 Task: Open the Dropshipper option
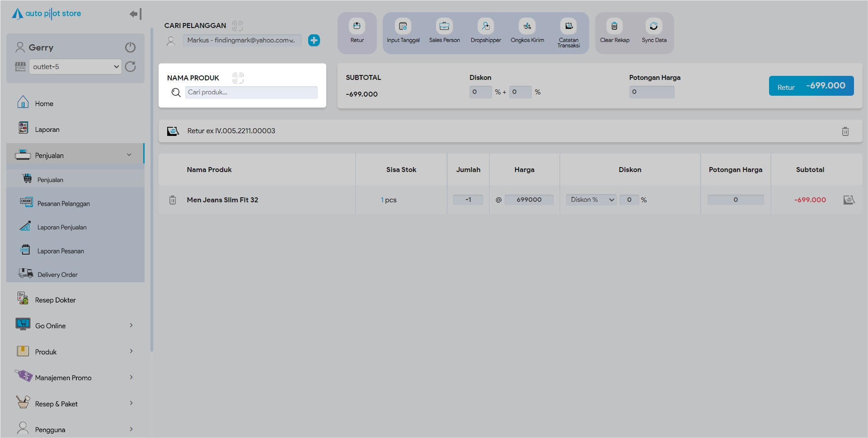pos(486,27)
